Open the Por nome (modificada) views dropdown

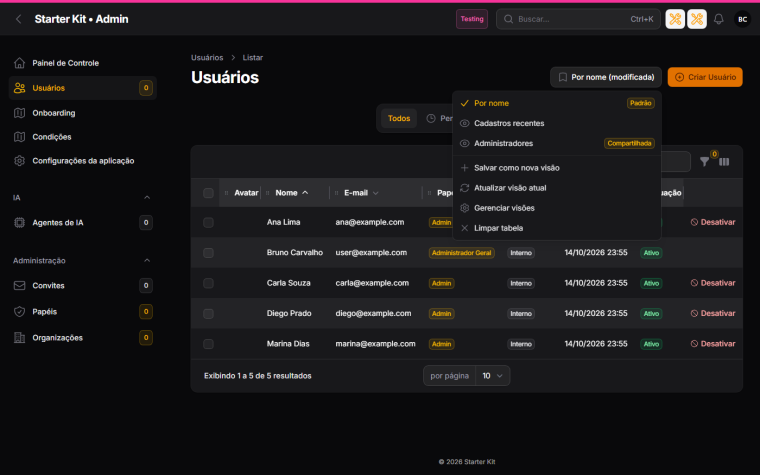pyautogui.click(x=606, y=77)
